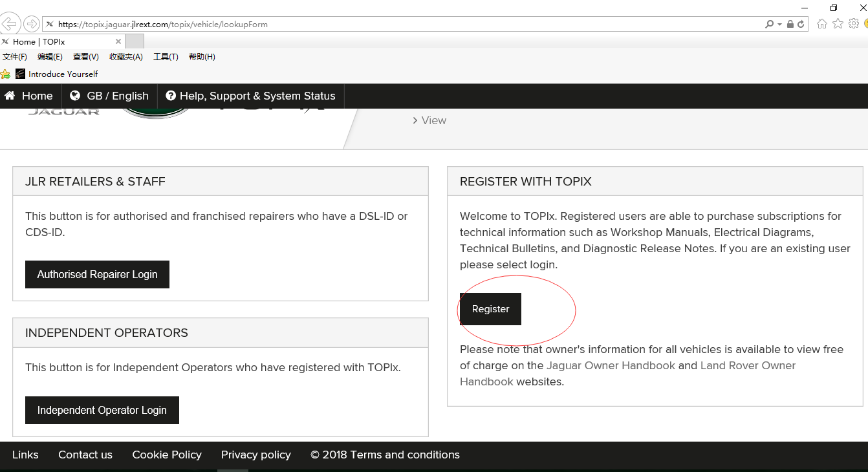The width and height of the screenshot is (868, 472).
Task: Minimize the browser window
Action: tap(804, 7)
